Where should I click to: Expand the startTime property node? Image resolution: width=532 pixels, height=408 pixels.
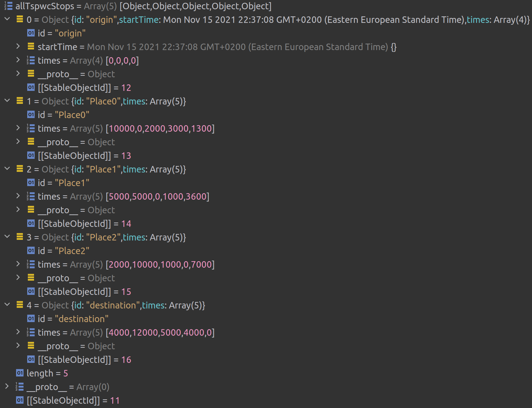pyautogui.click(x=18, y=46)
